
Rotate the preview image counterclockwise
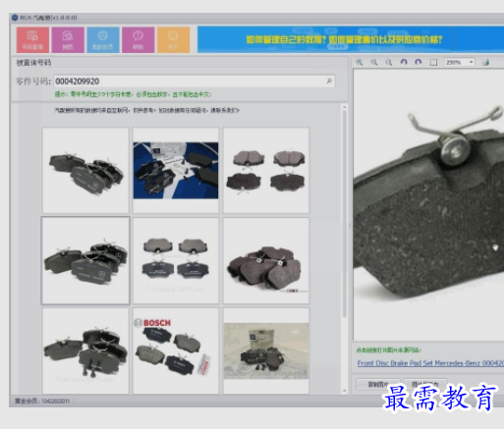point(404,62)
